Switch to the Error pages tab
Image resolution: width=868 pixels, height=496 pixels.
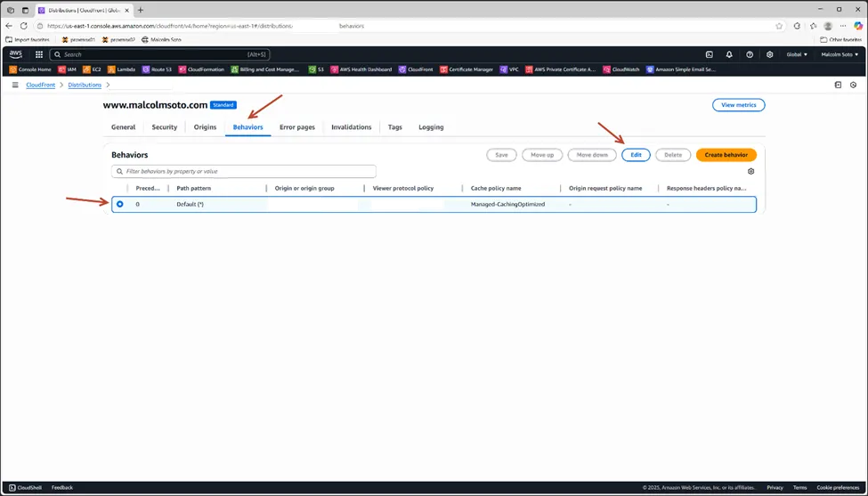click(x=297, y=126)
